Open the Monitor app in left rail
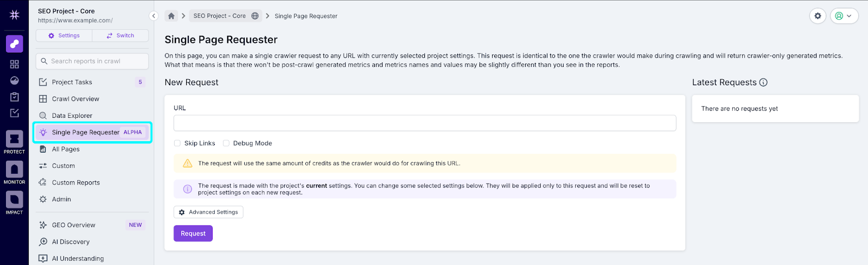868x265 pixels. 15,169
